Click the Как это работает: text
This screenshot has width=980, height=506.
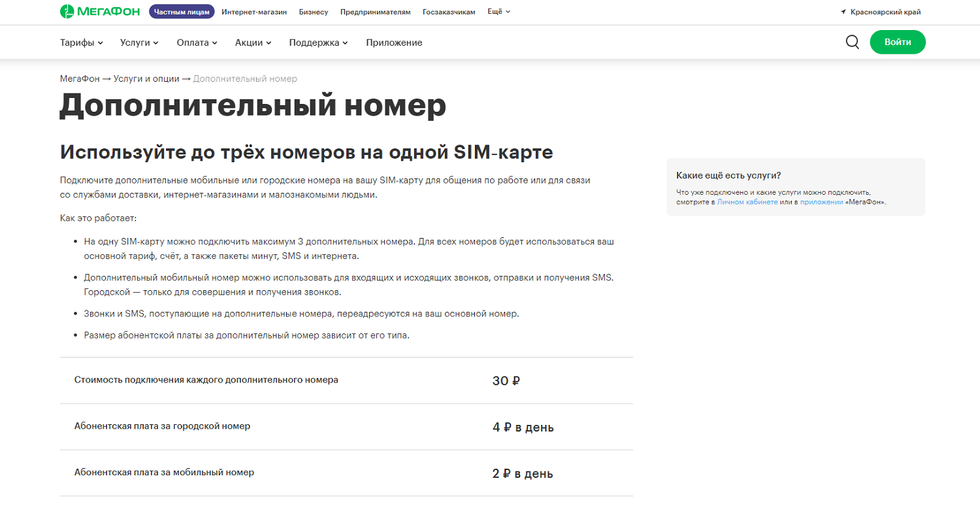[98, 218]
